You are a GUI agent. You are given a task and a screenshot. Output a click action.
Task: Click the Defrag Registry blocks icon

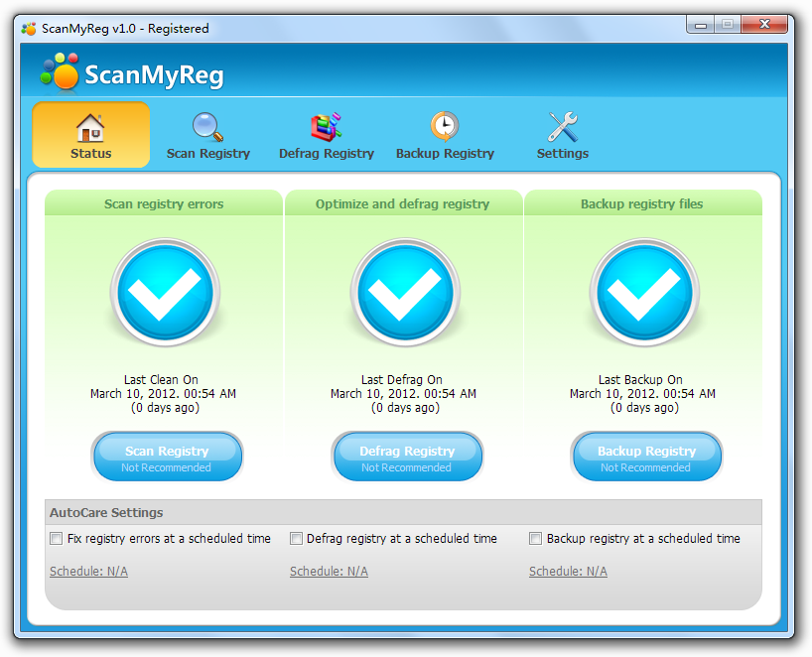326,127
